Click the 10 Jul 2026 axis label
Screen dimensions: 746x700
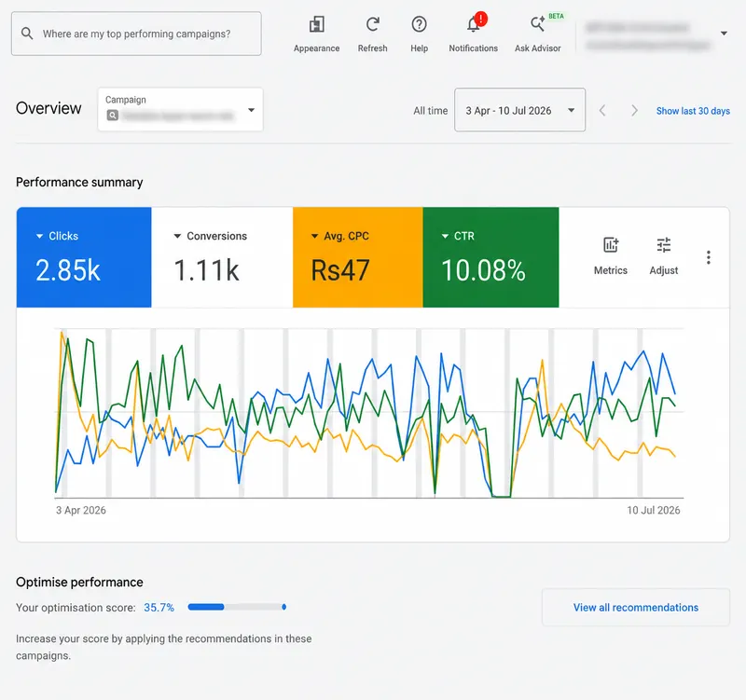[x=654, y=510]
